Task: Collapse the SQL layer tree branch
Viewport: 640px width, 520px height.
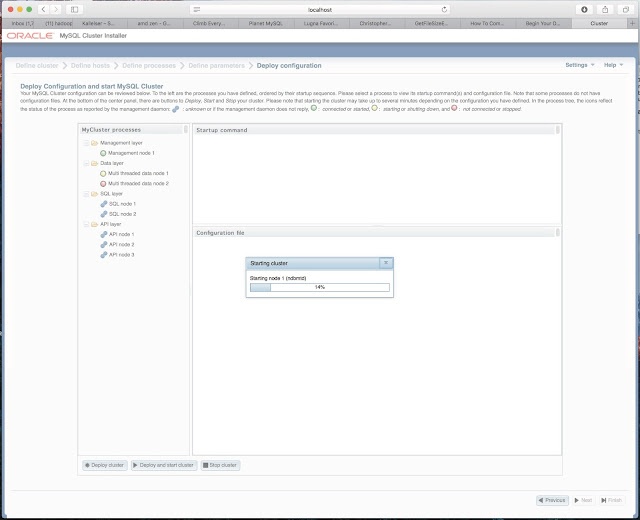Action: [x=86, y=194]
